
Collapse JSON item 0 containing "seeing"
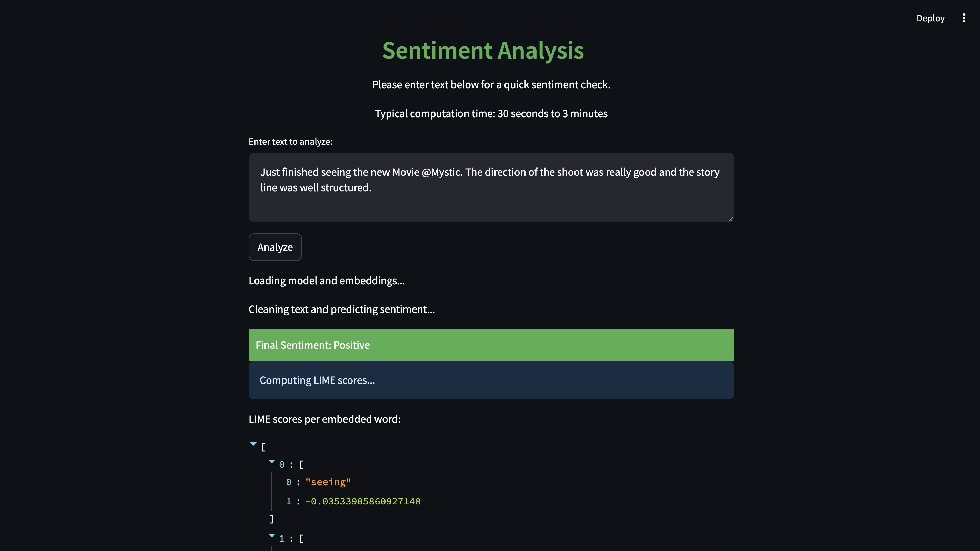click(x=272, y=462)
